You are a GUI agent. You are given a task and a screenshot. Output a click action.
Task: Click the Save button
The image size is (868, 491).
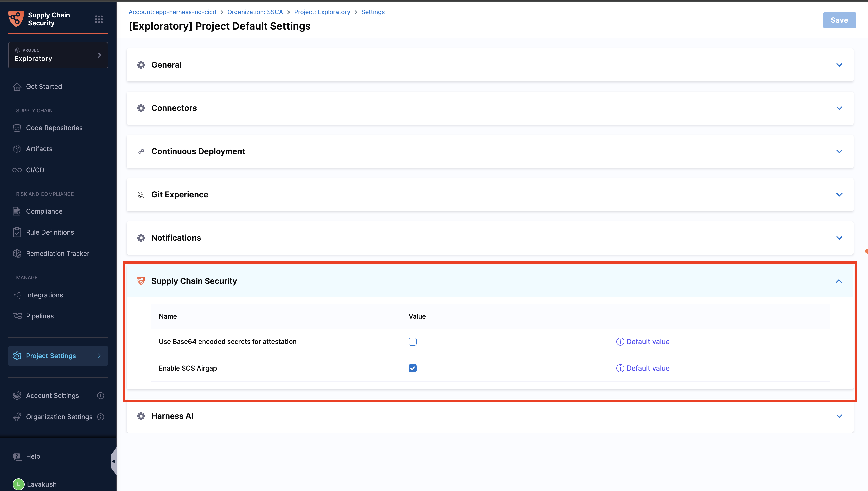click(839, 20)
